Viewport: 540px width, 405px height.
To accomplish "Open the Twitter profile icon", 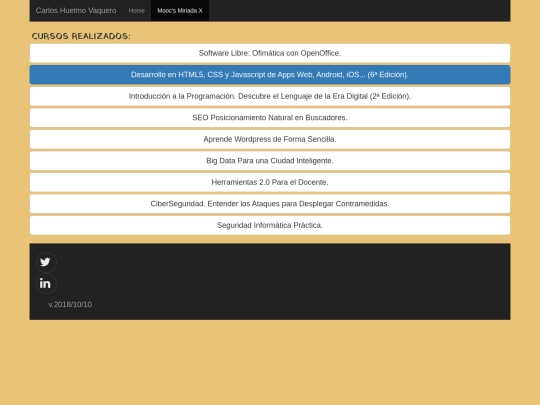I will pyautogui.click(x=46, y=262).
